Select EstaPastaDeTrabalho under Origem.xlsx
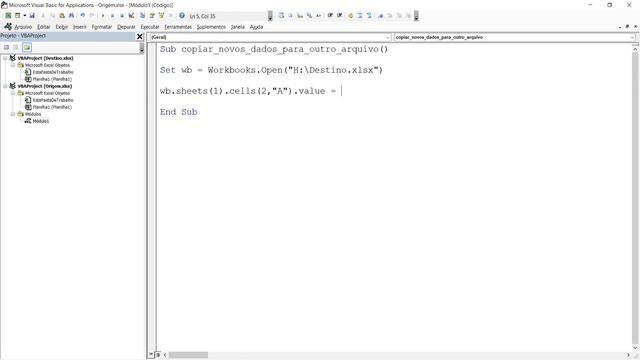Viewport: 640px width, 360px height. point(53,100)
